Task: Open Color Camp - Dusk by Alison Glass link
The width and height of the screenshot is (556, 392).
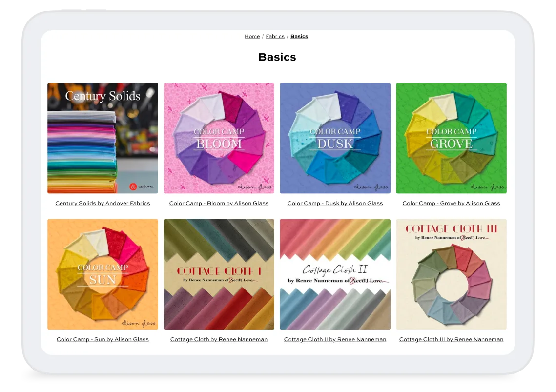Action: 335,203
